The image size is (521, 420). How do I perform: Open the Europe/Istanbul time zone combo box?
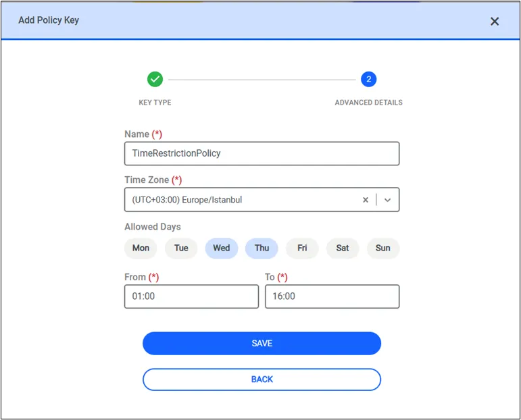click(262, 200)
